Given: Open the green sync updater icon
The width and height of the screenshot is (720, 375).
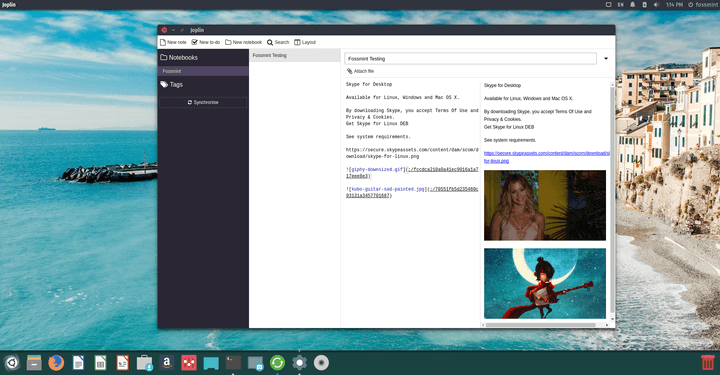Looking at the screenshot, I should pyautogui.click(x=277, y=363).
